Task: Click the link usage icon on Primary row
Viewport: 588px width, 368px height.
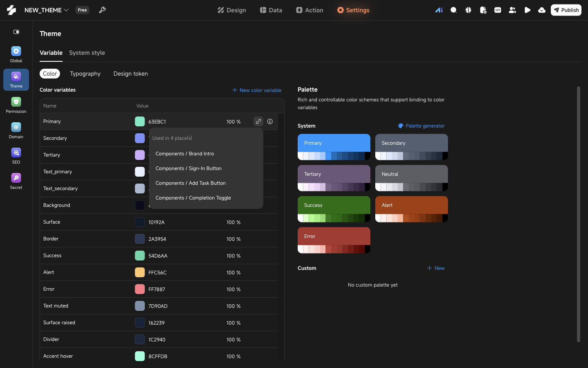Action: tap(258, 121)
